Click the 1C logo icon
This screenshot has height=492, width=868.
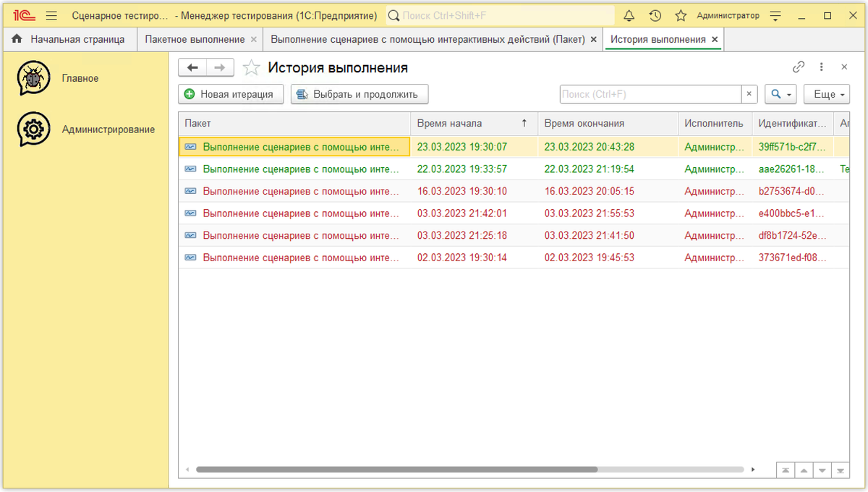point(24,16)
